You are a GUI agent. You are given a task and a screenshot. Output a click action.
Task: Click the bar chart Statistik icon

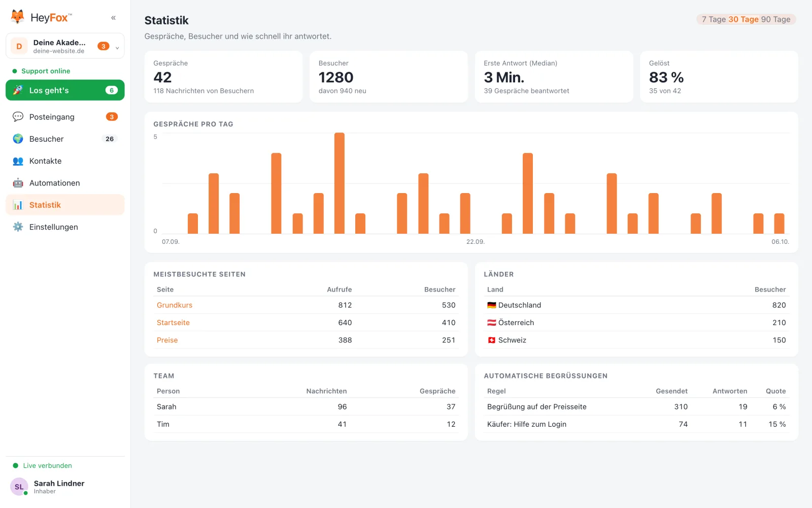18,205
